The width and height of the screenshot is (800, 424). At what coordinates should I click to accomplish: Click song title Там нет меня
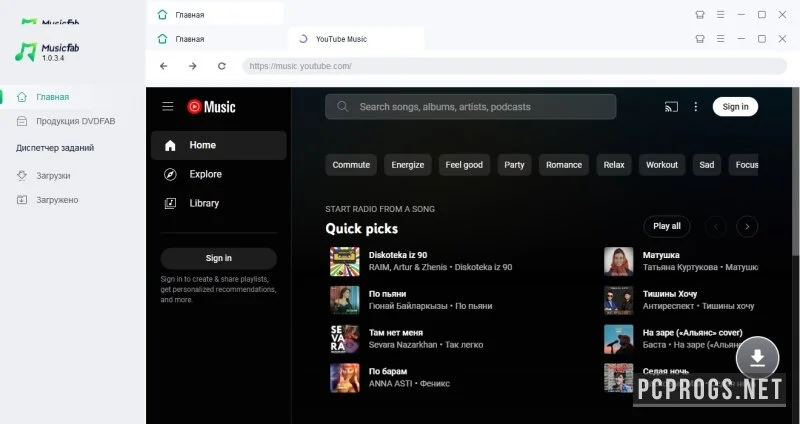tap(396, 333)
